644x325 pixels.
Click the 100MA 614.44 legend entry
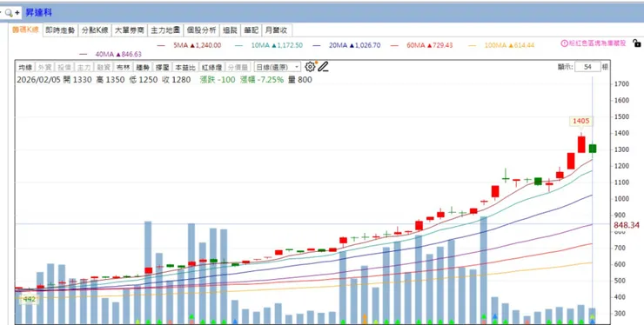pyautogui.click(x=501, y=45)
